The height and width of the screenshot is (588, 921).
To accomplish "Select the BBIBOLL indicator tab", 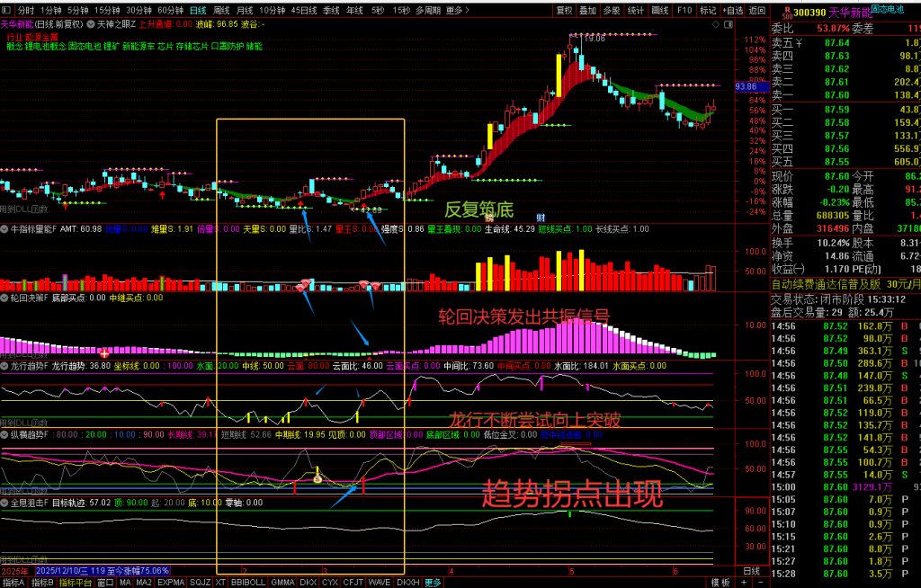I will point(248,583).
